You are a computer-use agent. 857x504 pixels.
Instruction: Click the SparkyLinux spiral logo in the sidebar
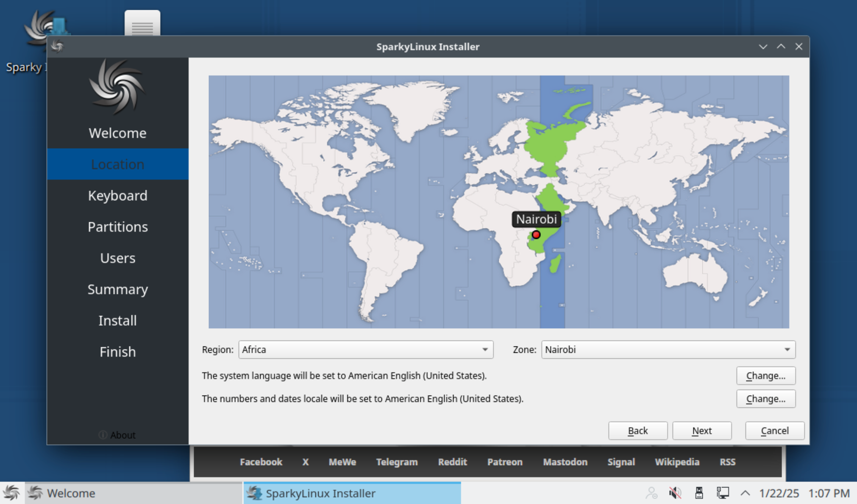tap(117, 87)
